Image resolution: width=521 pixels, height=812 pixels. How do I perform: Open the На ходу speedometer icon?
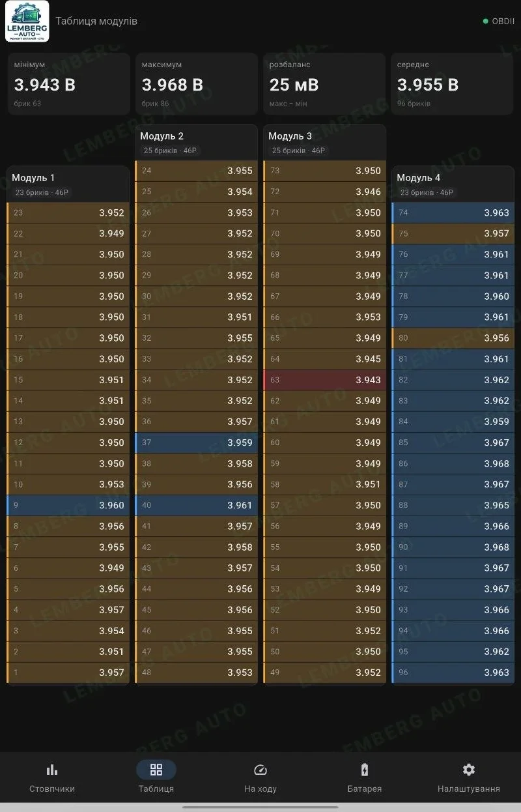260,770
